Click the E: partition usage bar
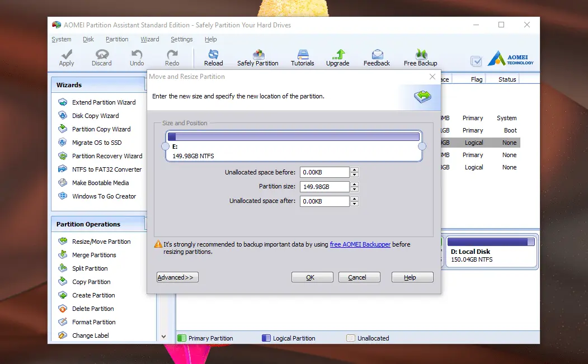Screen dimensions: 588x364 [x=294, y=136]
